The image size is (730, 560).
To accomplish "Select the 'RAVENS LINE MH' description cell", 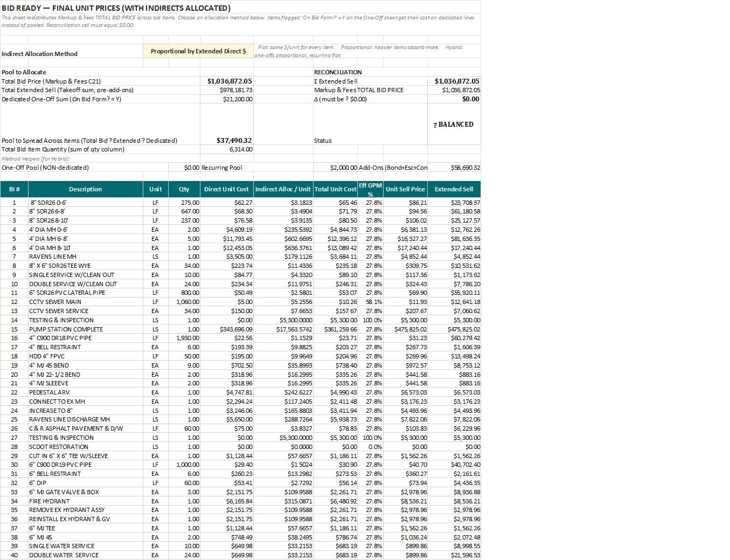I will pyautogui.click(x=86, y=257).
